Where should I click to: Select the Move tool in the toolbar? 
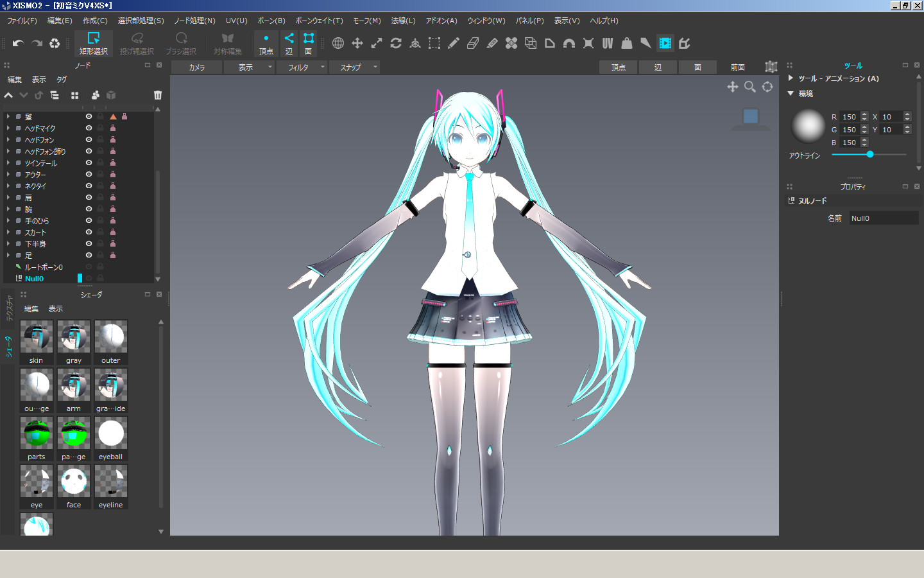click(357, 43)
